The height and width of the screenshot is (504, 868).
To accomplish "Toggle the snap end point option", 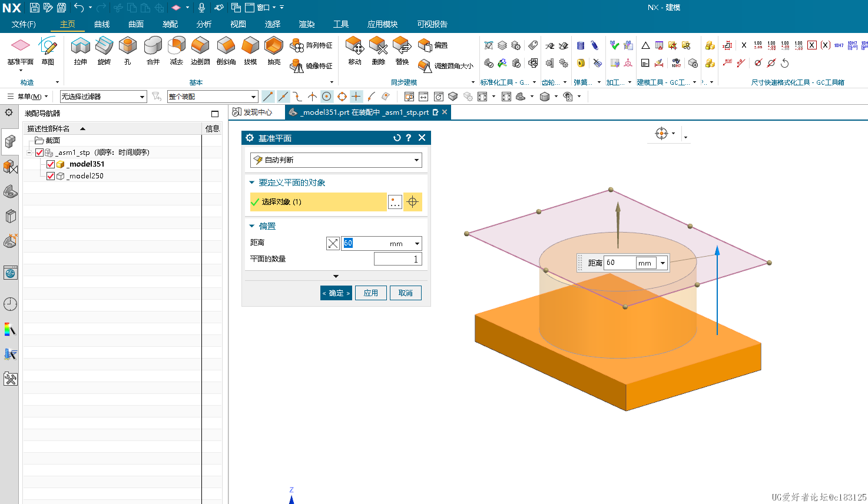I will 268,97.
